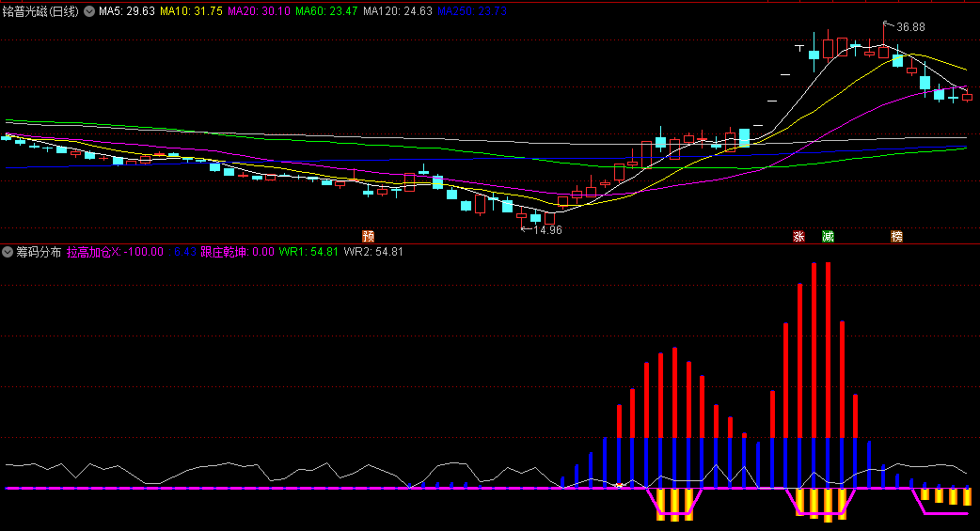Click the 预 event marker icon
Viewport: 980px width, 531px height.
tap(369, 236)
